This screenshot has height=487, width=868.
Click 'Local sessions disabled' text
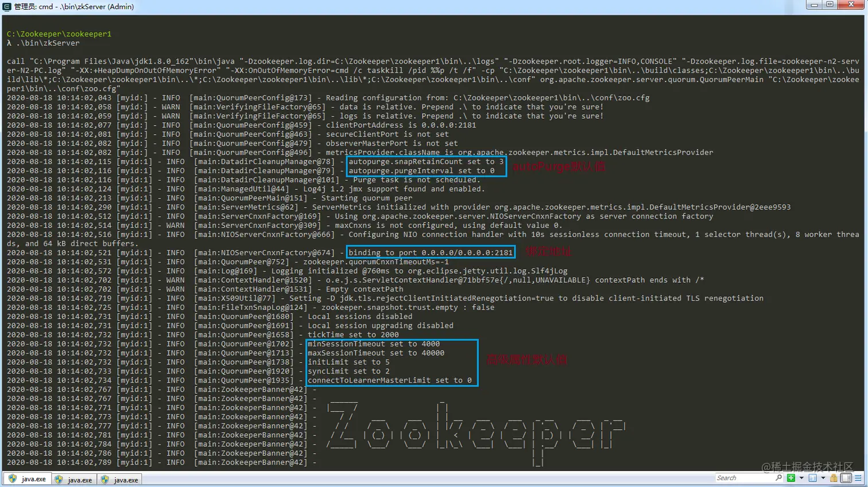(x=360, y=317)
